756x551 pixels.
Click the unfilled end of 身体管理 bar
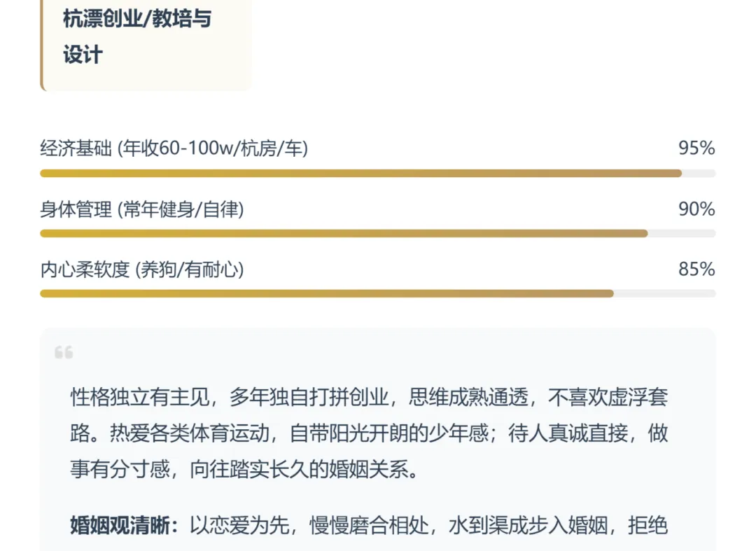(681, 234)
